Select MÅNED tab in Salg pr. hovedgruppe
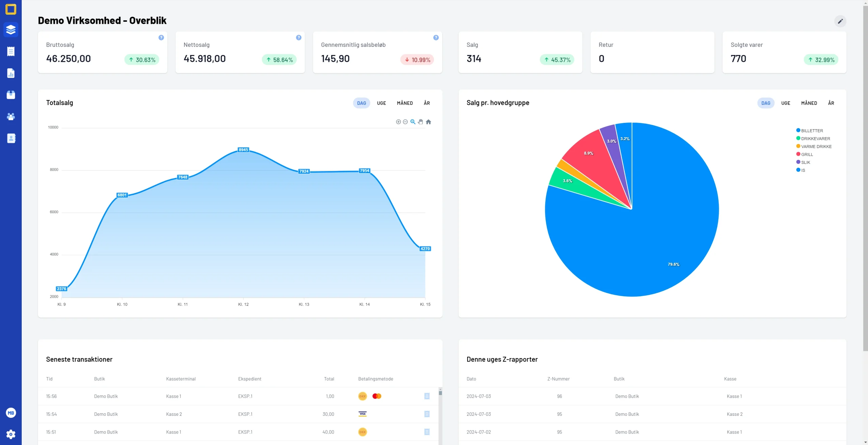This screenshot has height=445, width=868. (809, 103)
